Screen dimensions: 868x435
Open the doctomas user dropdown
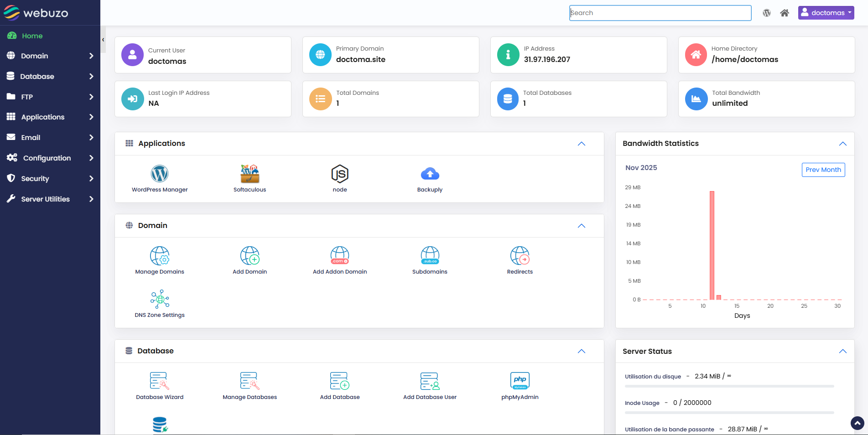coord(826,13)
